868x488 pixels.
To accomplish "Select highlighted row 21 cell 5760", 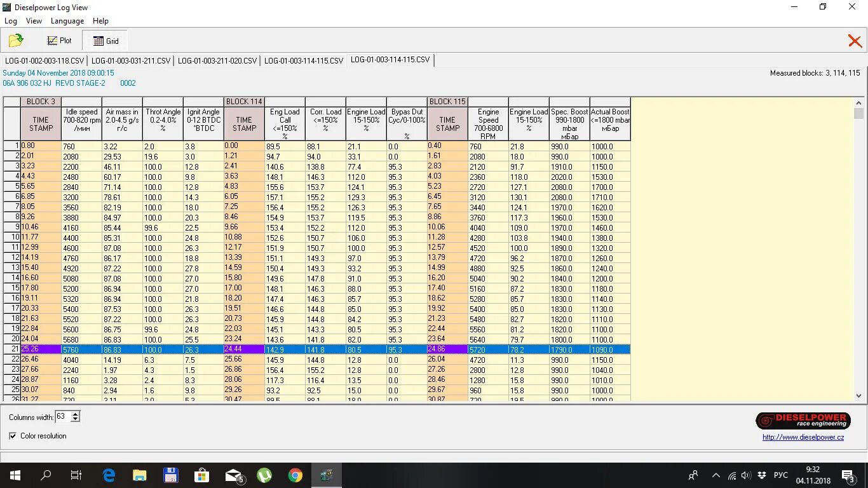I will (x=81, y=349).
